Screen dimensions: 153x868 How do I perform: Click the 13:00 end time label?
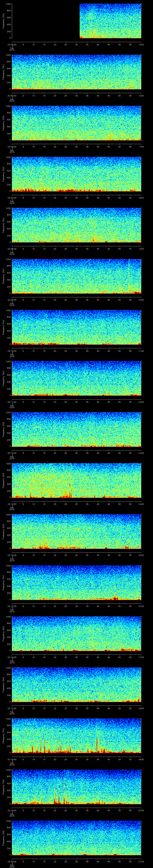tap(141, 453)
